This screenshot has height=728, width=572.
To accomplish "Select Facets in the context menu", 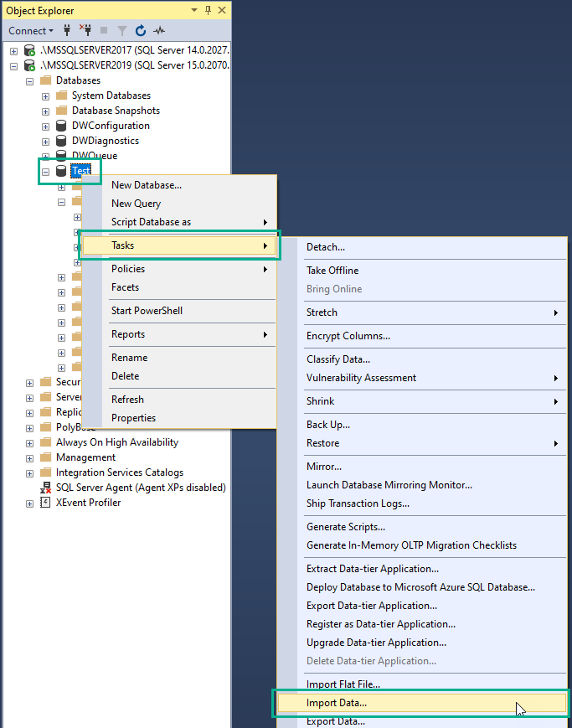I will pos(178,287).
